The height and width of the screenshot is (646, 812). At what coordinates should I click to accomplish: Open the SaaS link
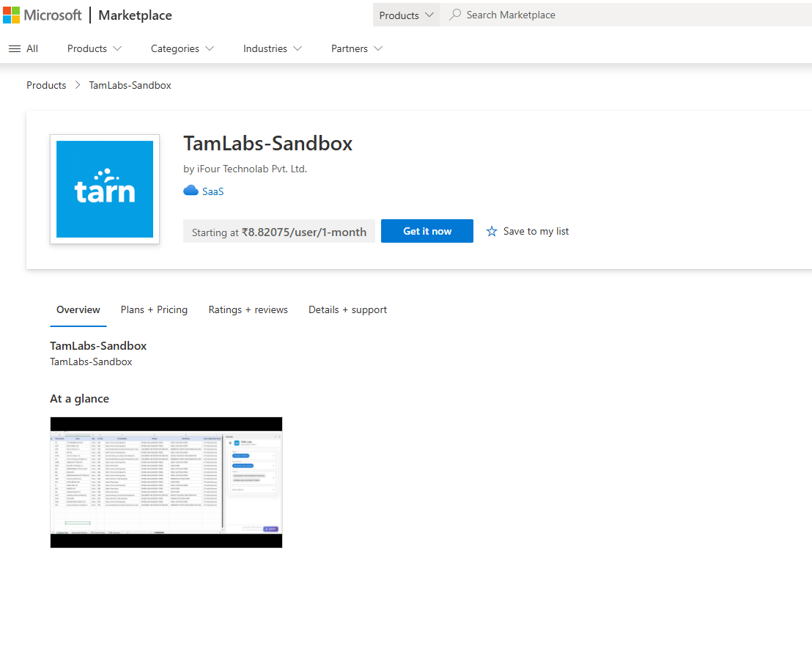pos(213,191)
